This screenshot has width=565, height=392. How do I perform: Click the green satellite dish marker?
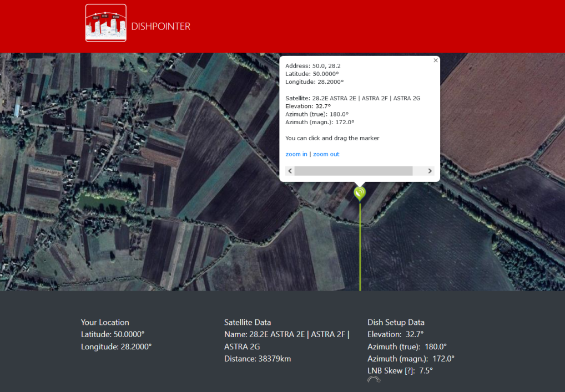tap(360, 192)
